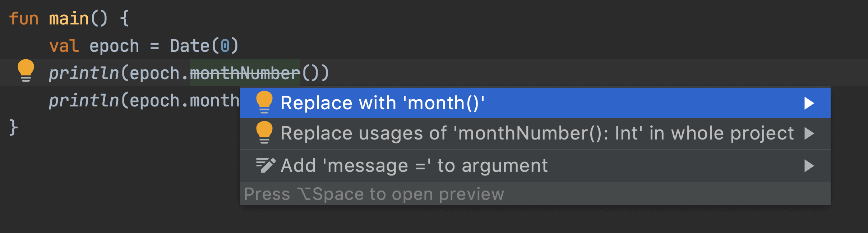Click the 'val' keyword
The width and height of the screenshot is (868, 233).
coord(64,46)
